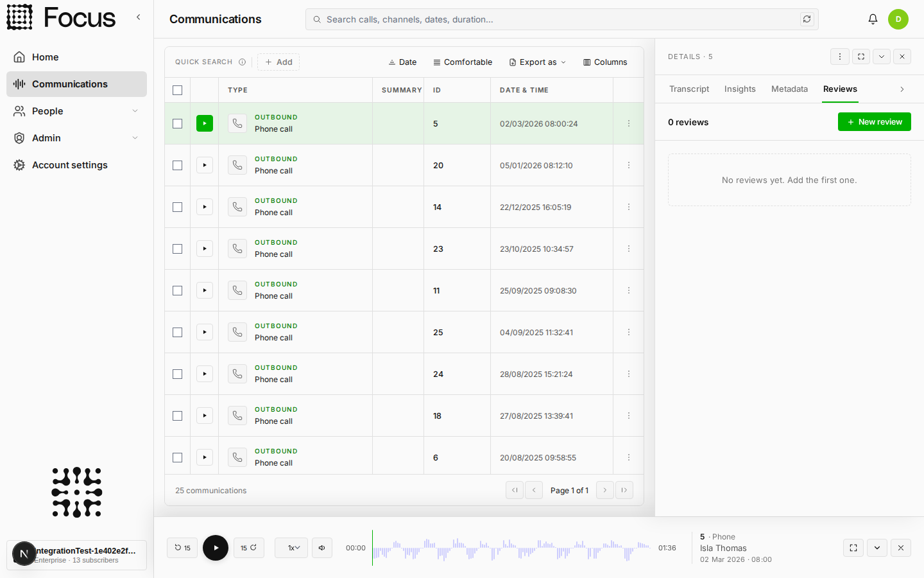
Task: Open the Home page in sidebar
Action: 76,57
